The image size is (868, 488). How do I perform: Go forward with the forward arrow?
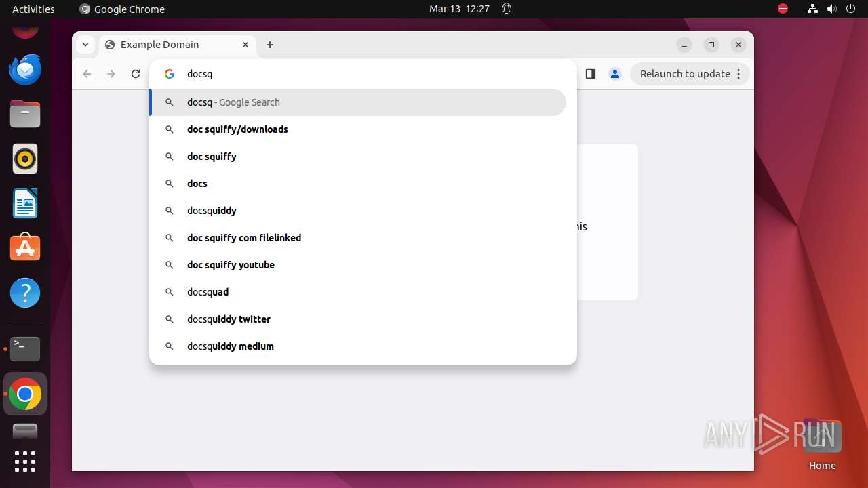point(111,74)
